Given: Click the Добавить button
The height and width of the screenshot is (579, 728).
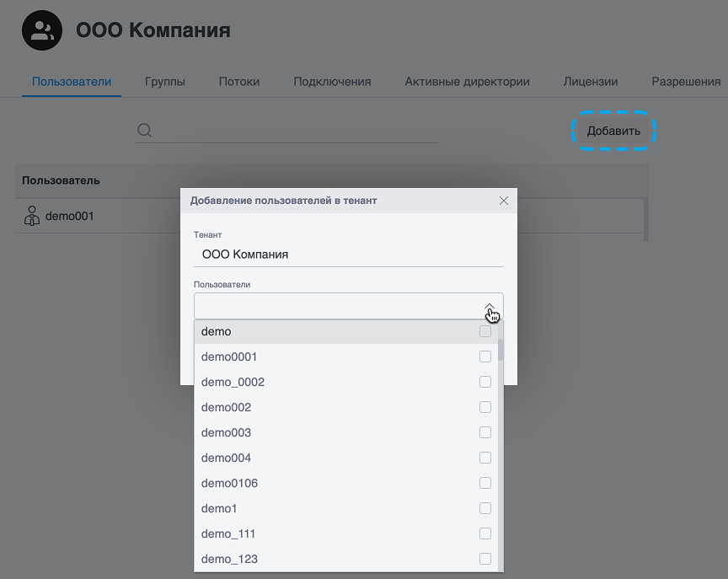Looking at the screenshot, I should coord(613,131).
